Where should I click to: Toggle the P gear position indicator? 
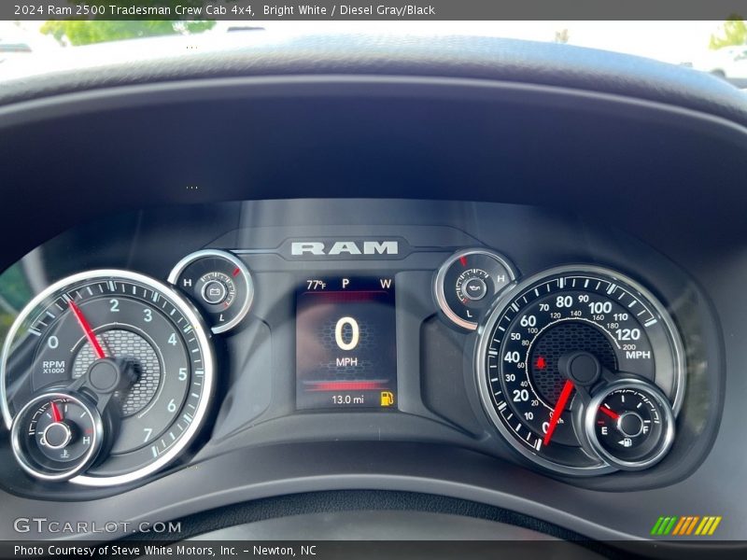pyautogui.click(x=346, y=282)
